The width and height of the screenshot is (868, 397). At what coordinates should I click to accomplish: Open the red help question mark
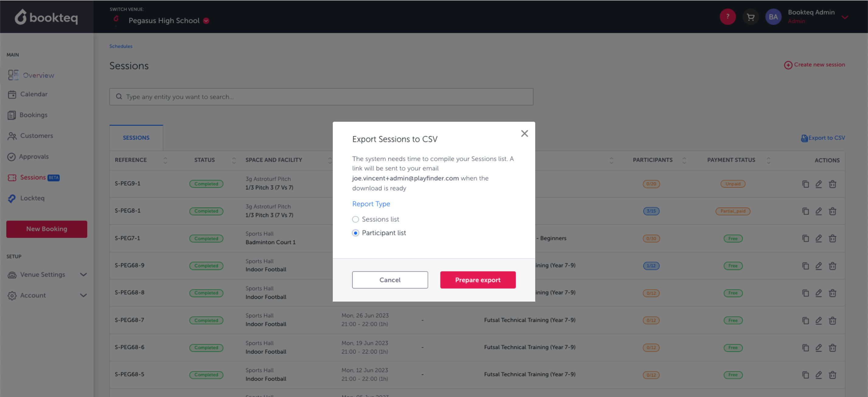click(728, 17)
